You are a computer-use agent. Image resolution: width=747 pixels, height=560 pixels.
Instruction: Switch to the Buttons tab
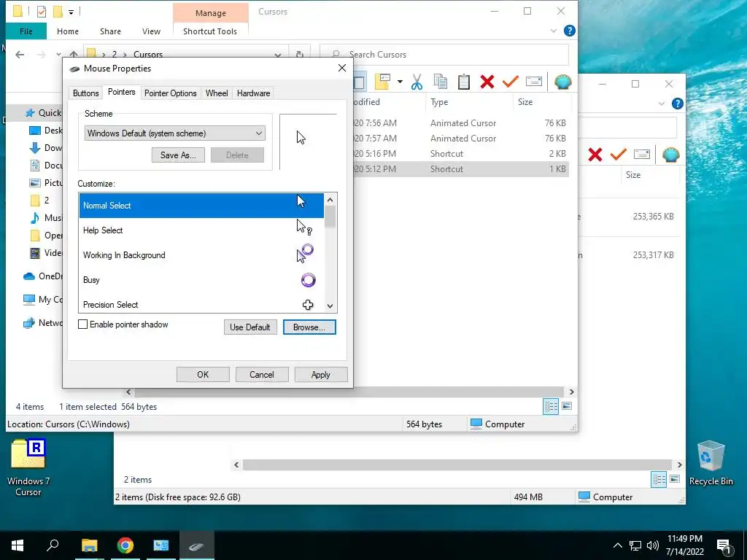click(86, 93)
